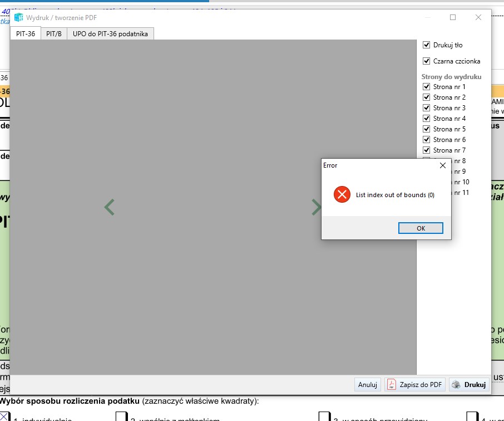Click OK in the Error dialog

tap(421, 228)
